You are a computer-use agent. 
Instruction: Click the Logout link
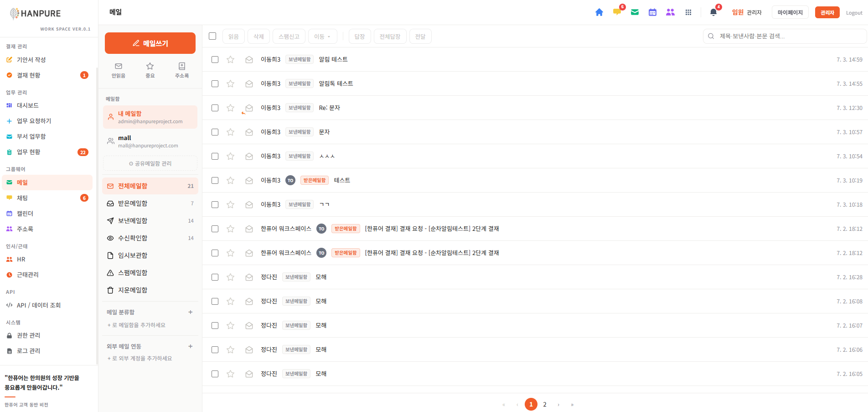tap(854, 13)
